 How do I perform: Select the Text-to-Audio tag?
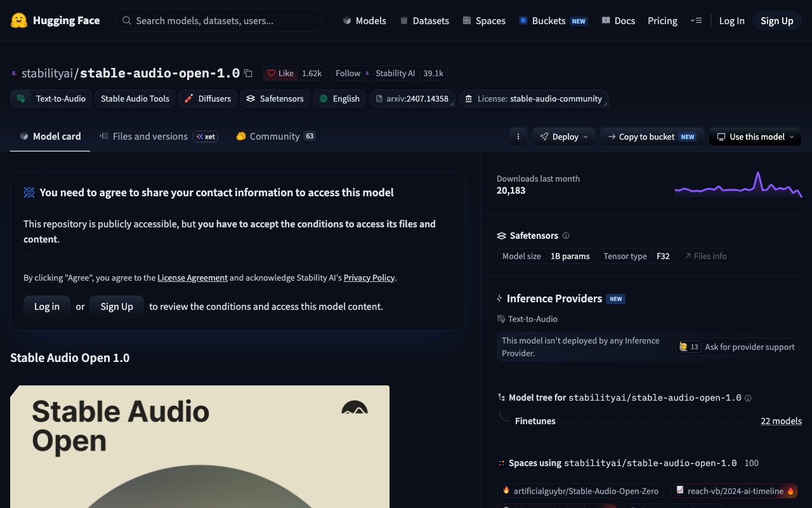[51, 98]
